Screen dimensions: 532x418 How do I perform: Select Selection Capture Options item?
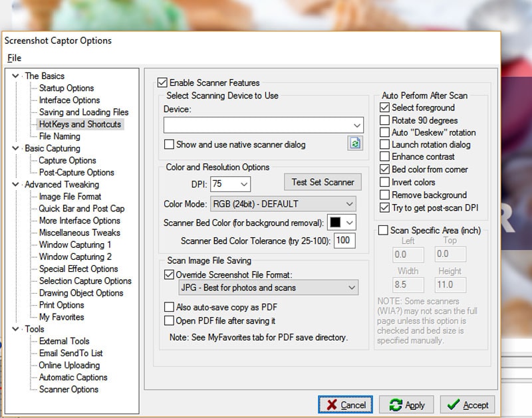pos(85,280)
